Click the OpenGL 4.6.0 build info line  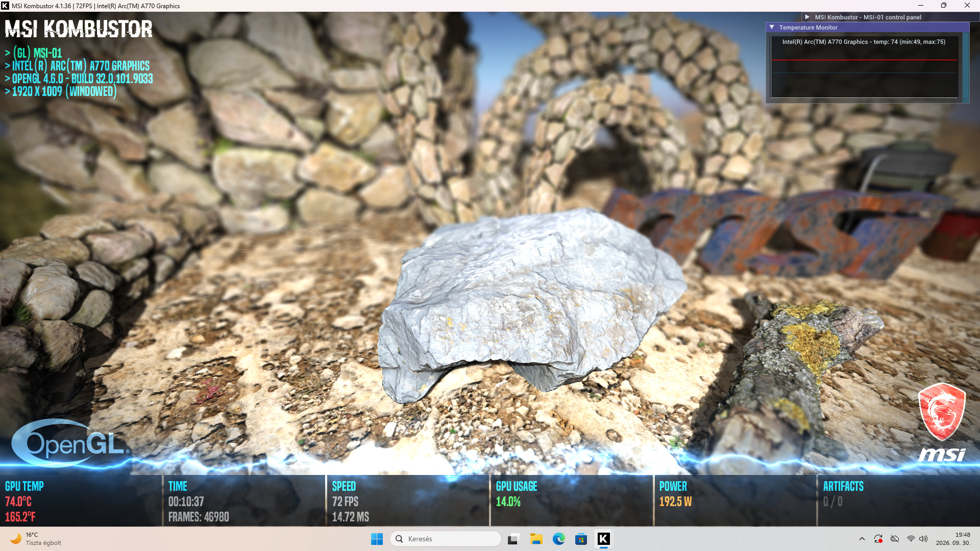point(79,79)
